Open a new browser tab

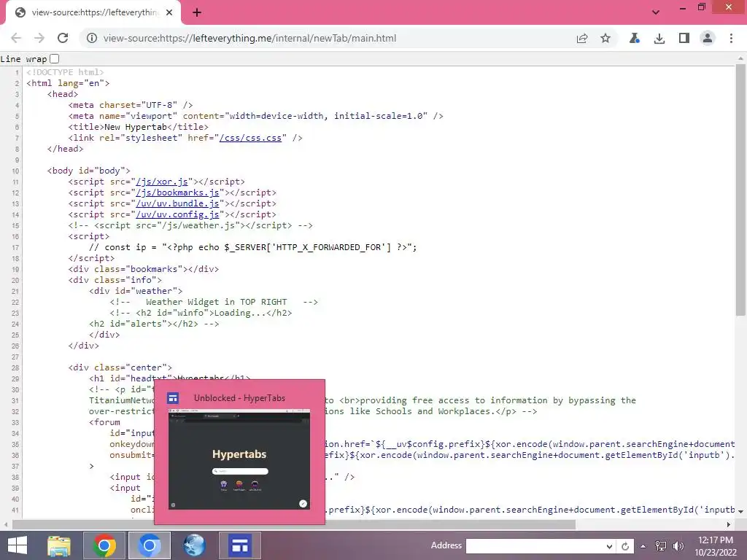click(x=197, y=12)
